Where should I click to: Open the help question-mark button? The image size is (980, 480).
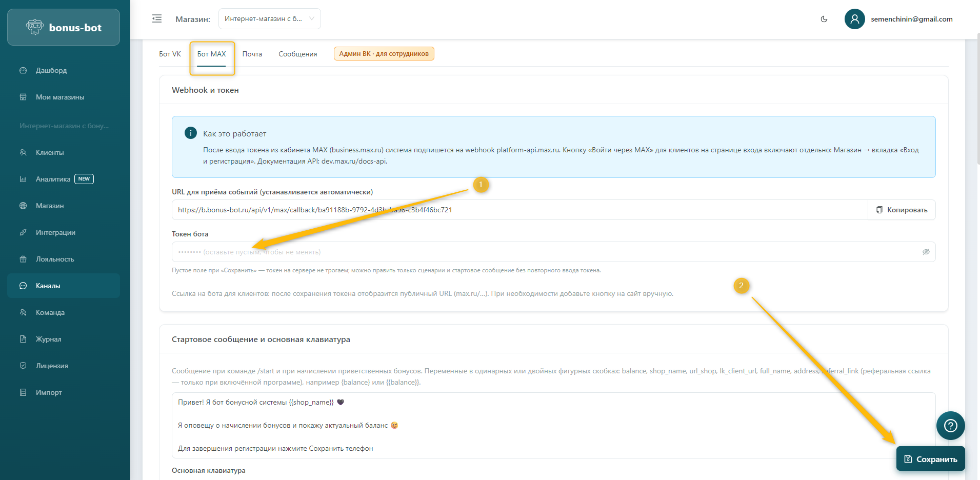pos(950,426)
